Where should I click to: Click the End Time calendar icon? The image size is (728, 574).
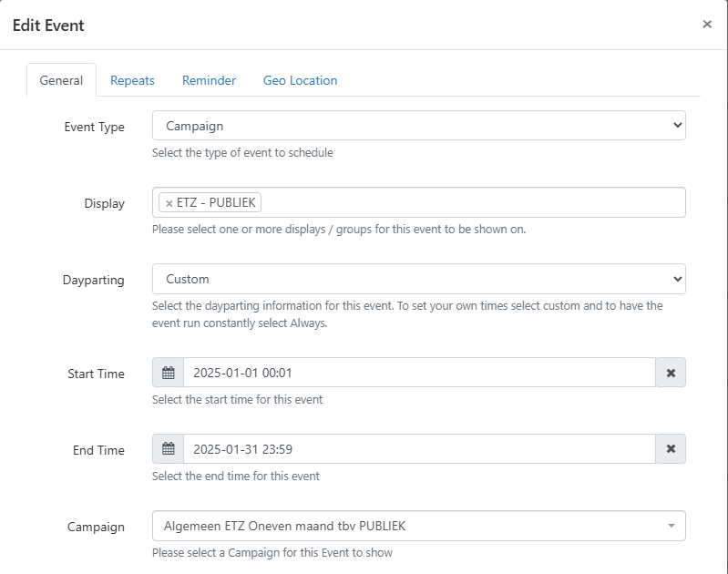point(168,449)
